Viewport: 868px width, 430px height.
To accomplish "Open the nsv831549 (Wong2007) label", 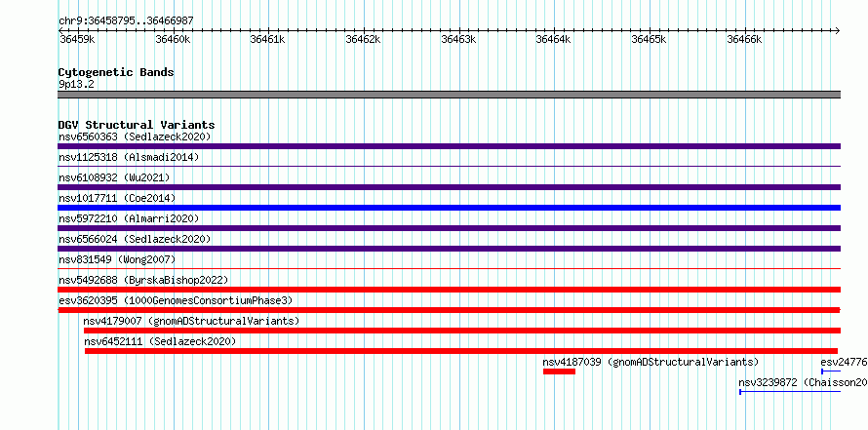I will tap(117, 259).
